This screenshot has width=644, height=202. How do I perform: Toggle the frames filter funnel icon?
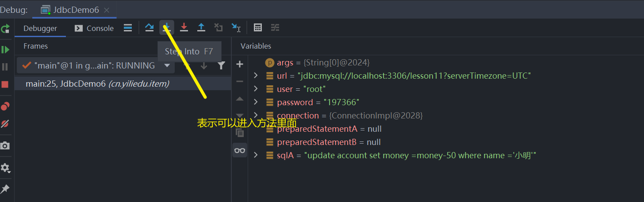(x=222, y=66)
